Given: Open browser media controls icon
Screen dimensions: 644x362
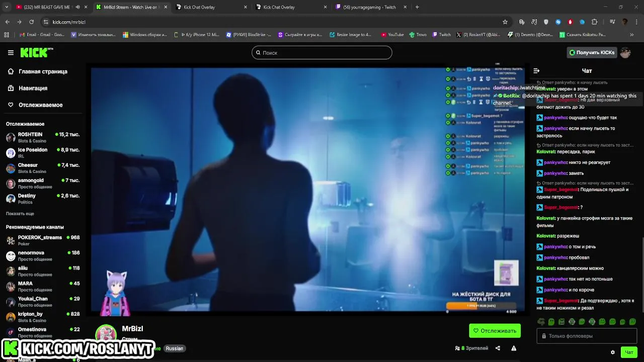Looking at the screenshot, I should click(612, 22).
